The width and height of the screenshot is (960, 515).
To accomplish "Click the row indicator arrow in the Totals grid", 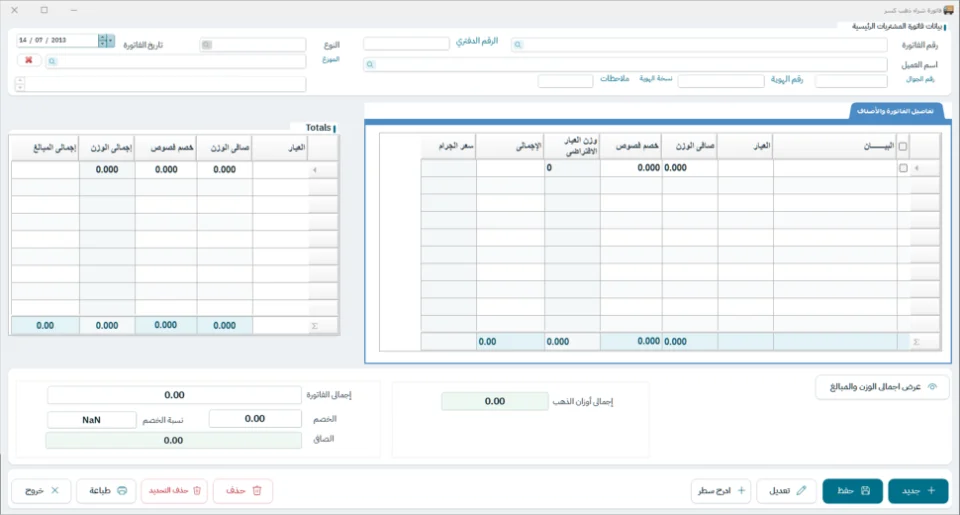I will [x=315, y=170].
